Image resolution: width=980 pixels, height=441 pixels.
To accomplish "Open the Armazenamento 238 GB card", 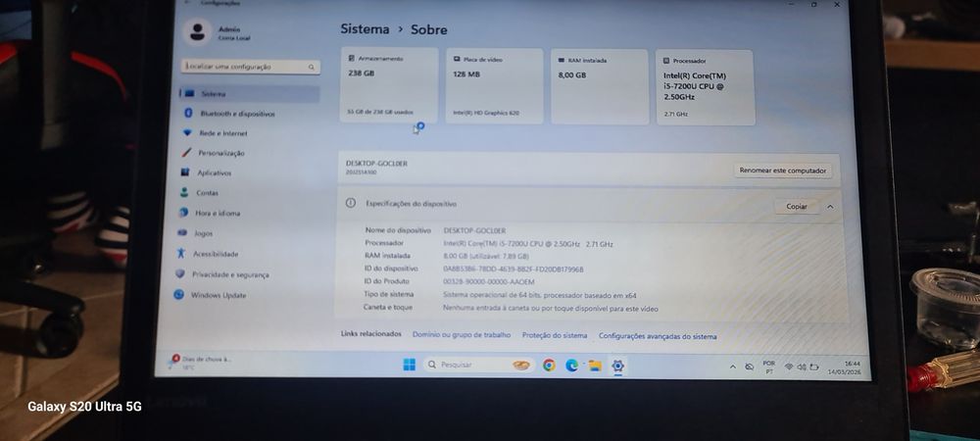I will click(x=389, y=84).
